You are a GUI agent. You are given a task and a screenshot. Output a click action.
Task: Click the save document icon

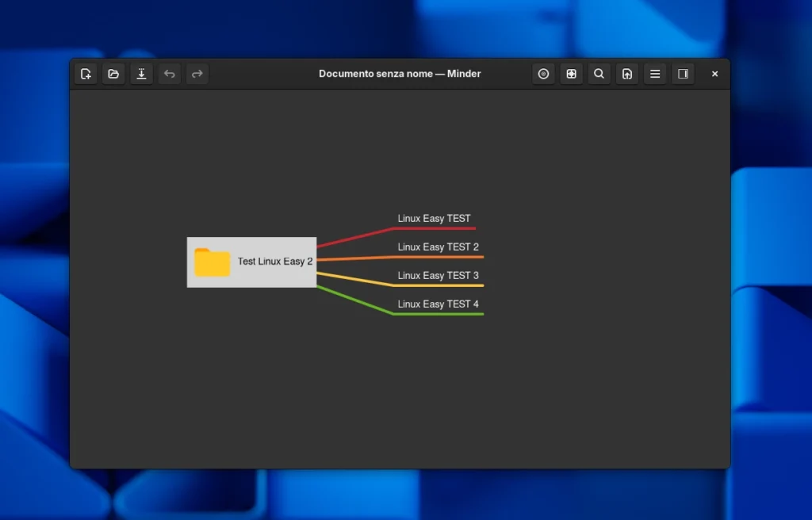141,74
